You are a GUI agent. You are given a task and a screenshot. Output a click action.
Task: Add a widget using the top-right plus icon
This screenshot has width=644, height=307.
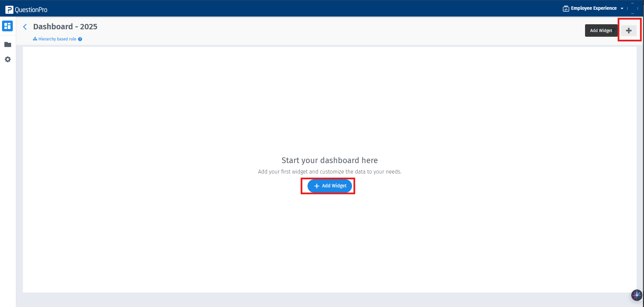pos(629,30)
